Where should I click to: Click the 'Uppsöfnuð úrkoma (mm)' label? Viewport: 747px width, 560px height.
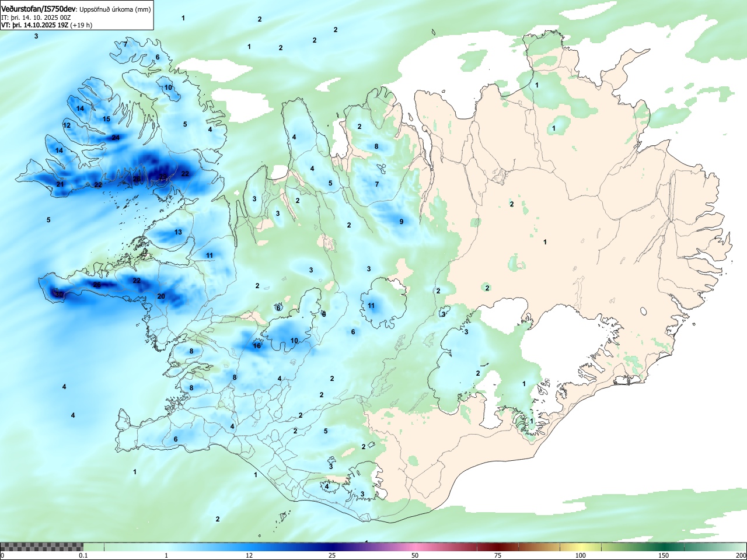tap(115, 9)
